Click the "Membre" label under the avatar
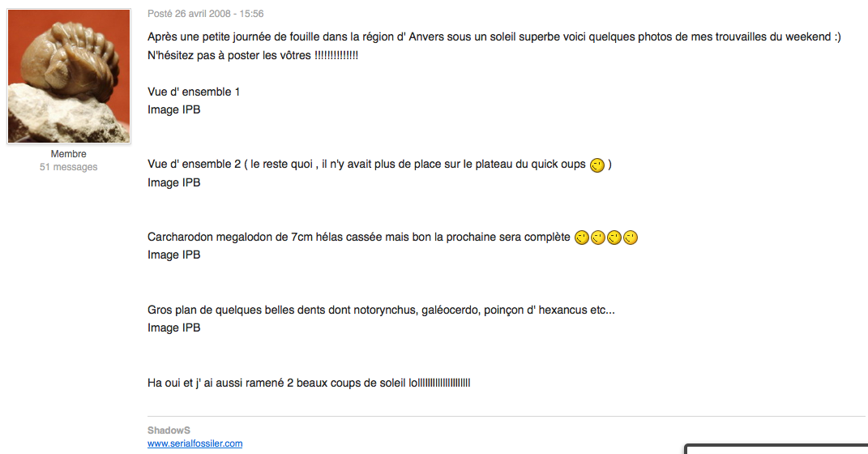 (69, 154)
